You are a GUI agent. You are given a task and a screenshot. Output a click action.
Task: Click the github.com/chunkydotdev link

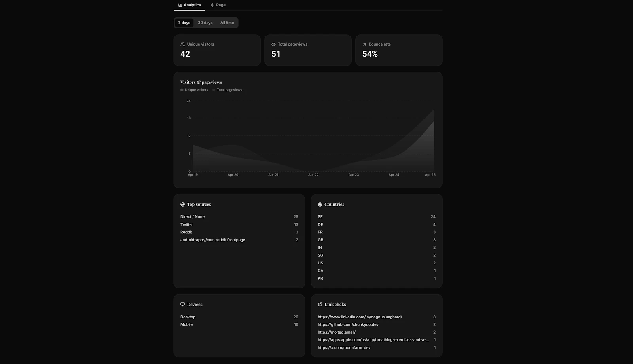348,324
